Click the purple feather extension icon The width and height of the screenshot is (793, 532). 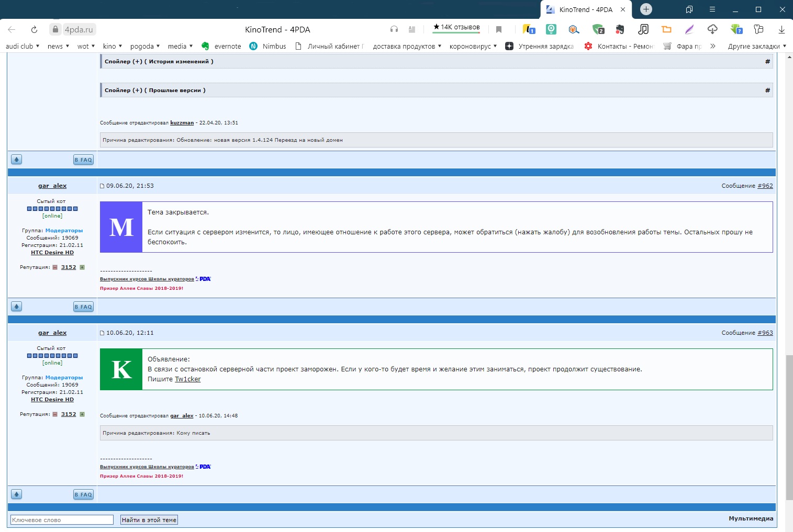689,29
